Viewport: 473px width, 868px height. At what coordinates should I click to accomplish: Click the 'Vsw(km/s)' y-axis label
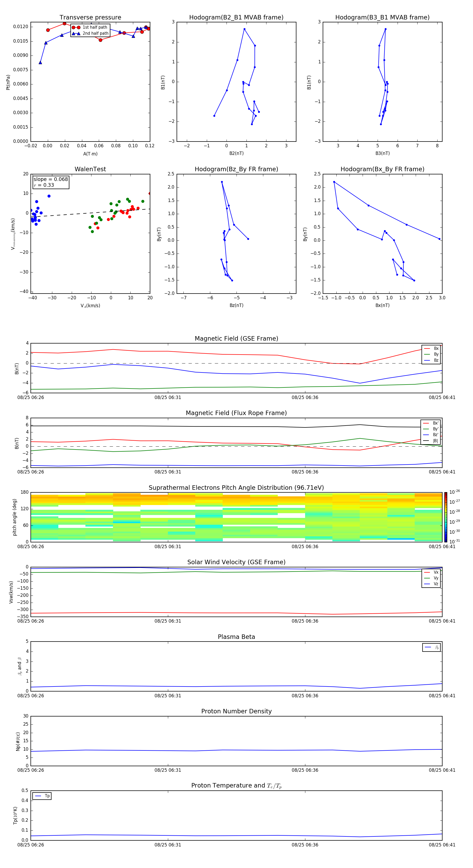point(11,592)
